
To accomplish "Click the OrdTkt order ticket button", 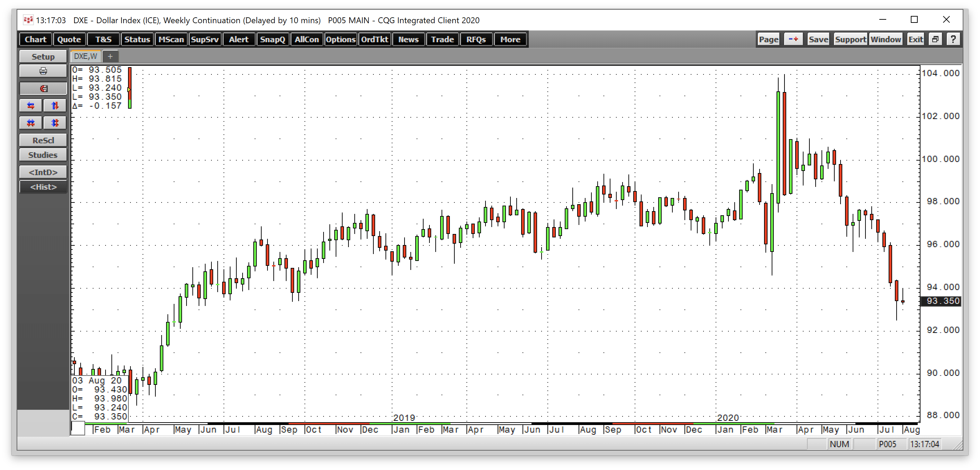I will (x=374, y=40).
